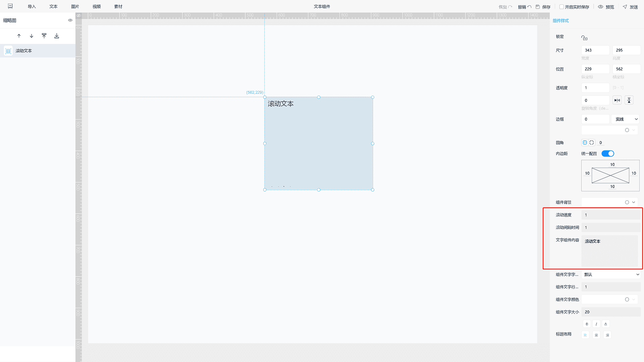
Task: Click 恢复 redo button
Action: coord(505,7)
